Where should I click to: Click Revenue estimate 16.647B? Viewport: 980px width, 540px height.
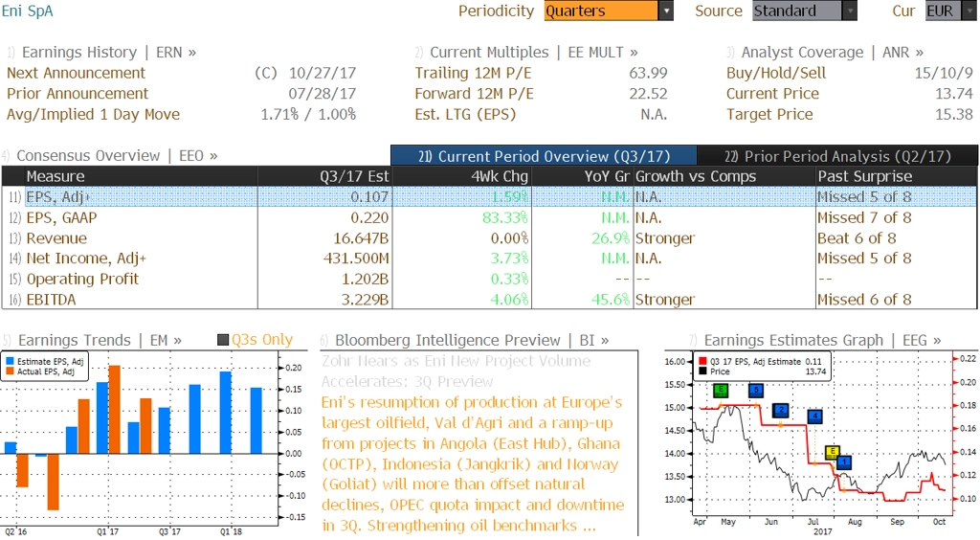(x=361, y=238)
